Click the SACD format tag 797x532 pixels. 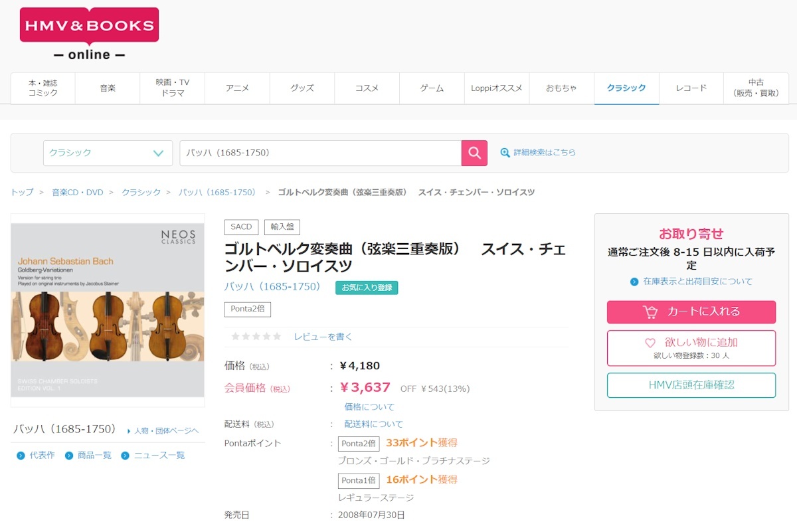(241, 227)
